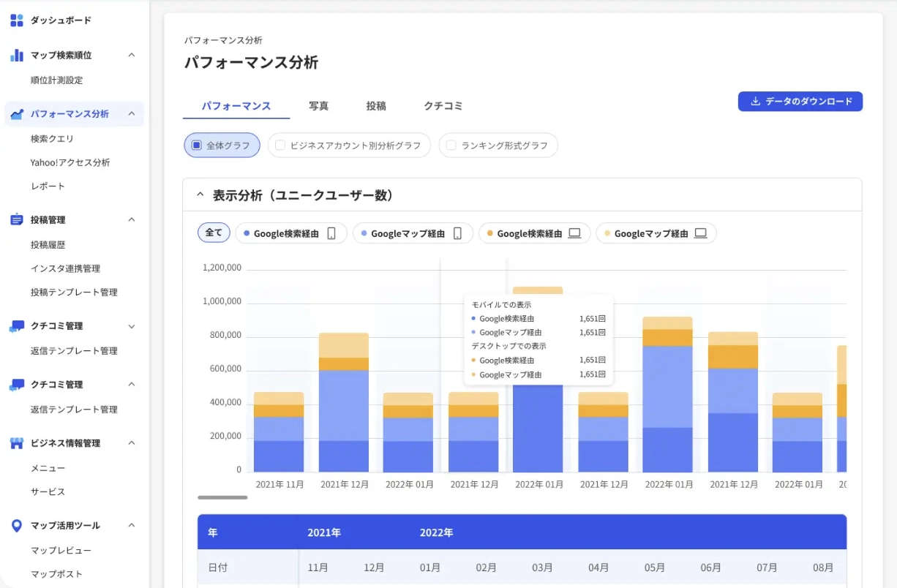This screenshot has width=897, height=588.
Task: Open the クチコミ tab
Action: click(x=443, y=106)
